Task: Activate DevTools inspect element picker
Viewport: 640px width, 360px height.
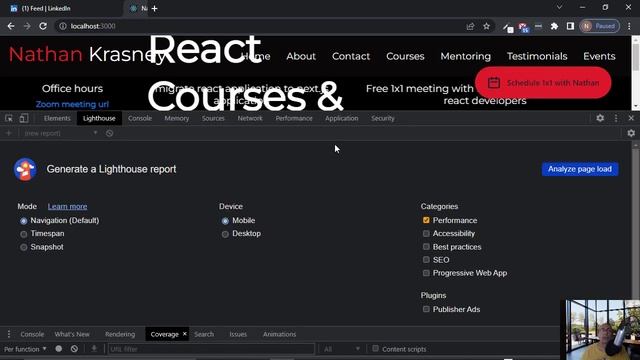Action: coord(9,118)
